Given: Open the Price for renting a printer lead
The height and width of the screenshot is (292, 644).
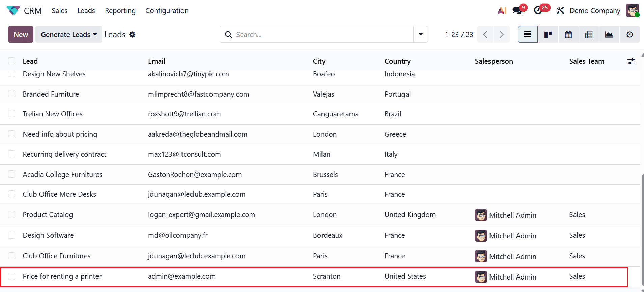Looking at the screenshot, I should pyautogui.click(x=62, y=276).
